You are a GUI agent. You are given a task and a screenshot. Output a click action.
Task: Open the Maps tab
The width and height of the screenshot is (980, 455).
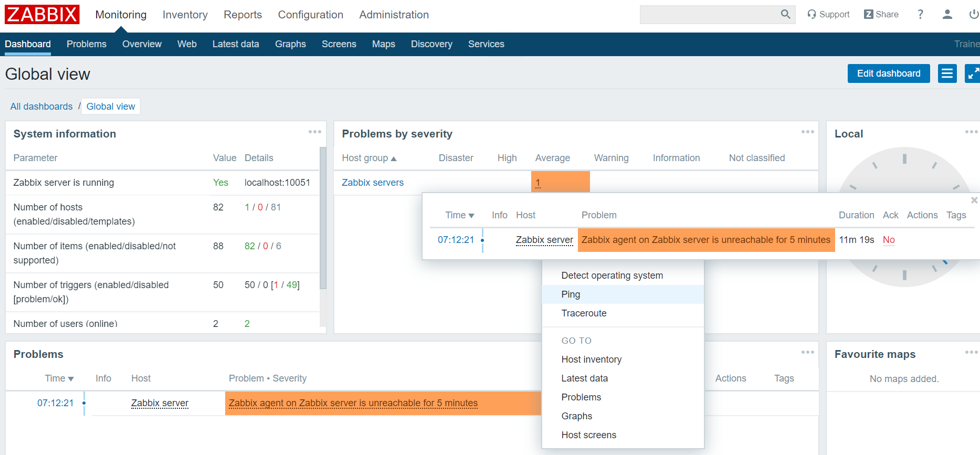384,44
